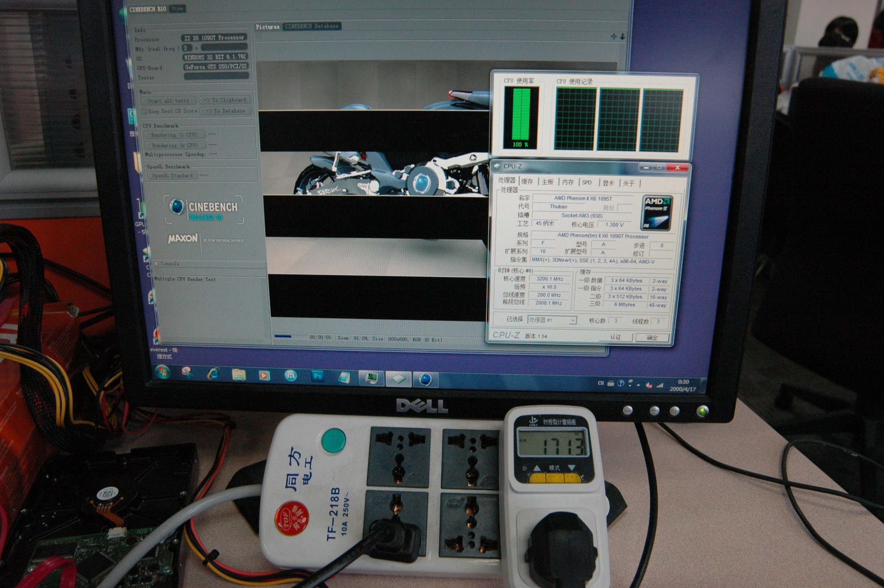
Task: Toggle the Console checkbox in Cinebench
Action: [x=156, y=263]
